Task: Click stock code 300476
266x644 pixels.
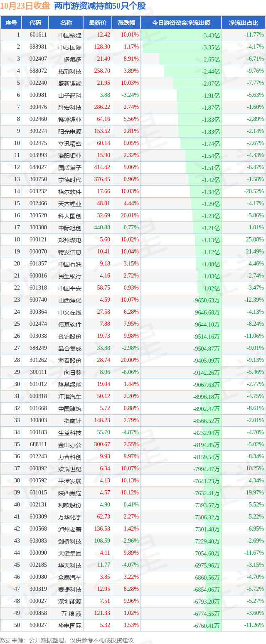Action: click(38, 107)
